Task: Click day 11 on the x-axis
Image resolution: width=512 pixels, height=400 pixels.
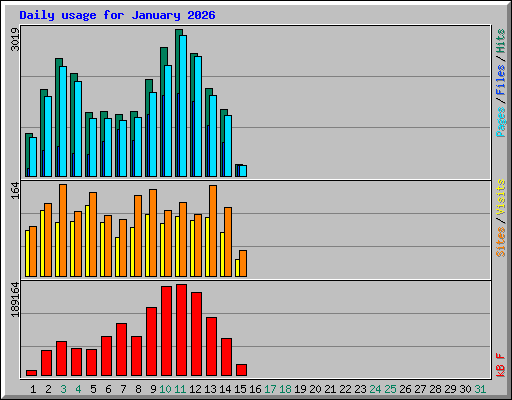Action: (x=180, y=389)
